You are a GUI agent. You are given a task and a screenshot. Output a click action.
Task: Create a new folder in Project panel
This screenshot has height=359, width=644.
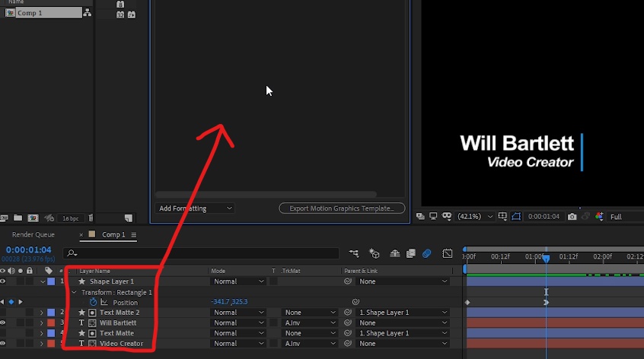coord(18,218)
